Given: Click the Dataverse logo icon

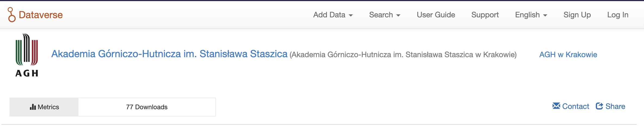Looking at the screenshot, I should coord(11,15).
